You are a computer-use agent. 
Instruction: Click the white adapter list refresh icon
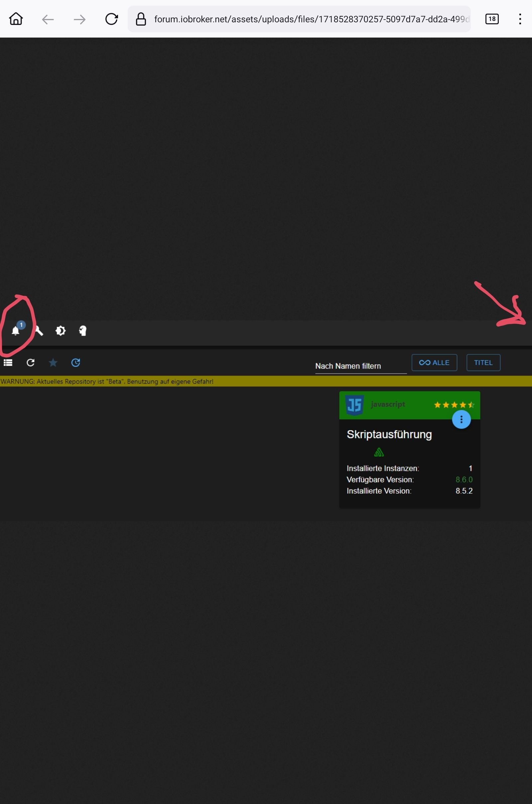coord(31,363)
